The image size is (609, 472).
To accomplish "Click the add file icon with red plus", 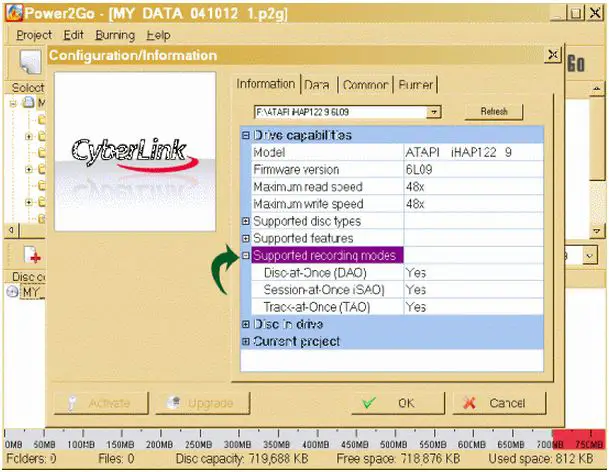I will point(32,255).
